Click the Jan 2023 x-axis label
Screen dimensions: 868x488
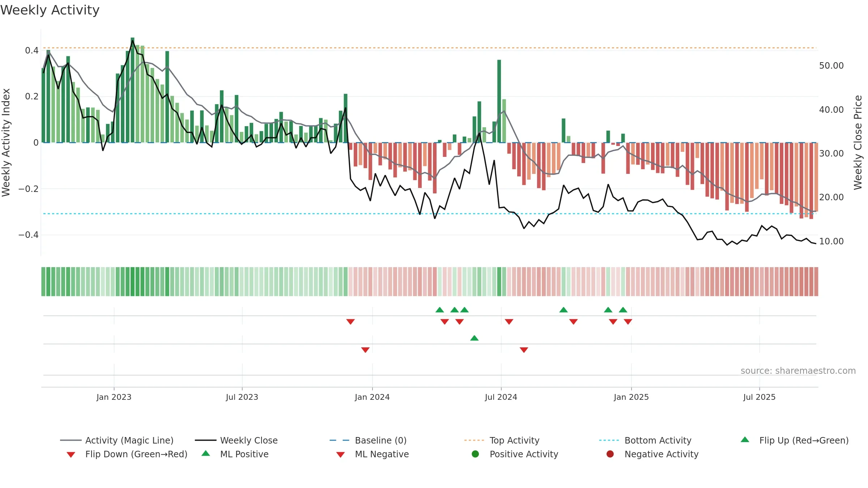coord(114,397)
